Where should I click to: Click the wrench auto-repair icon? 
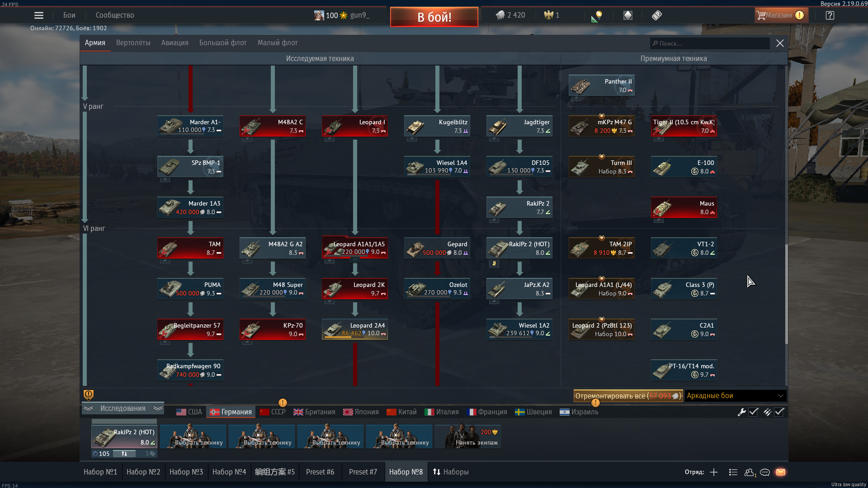(741, 412)
